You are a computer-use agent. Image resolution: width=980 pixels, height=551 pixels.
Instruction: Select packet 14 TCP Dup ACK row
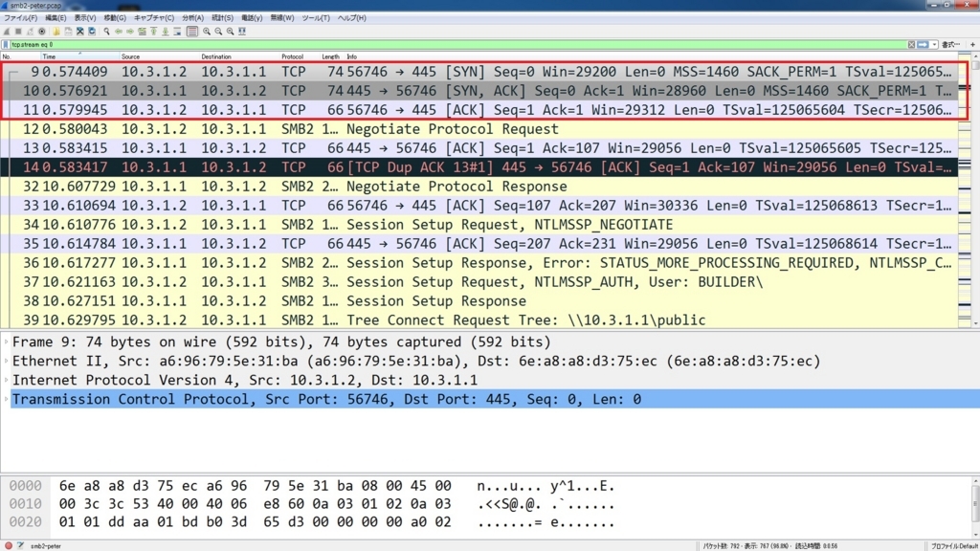pos(479,167)
